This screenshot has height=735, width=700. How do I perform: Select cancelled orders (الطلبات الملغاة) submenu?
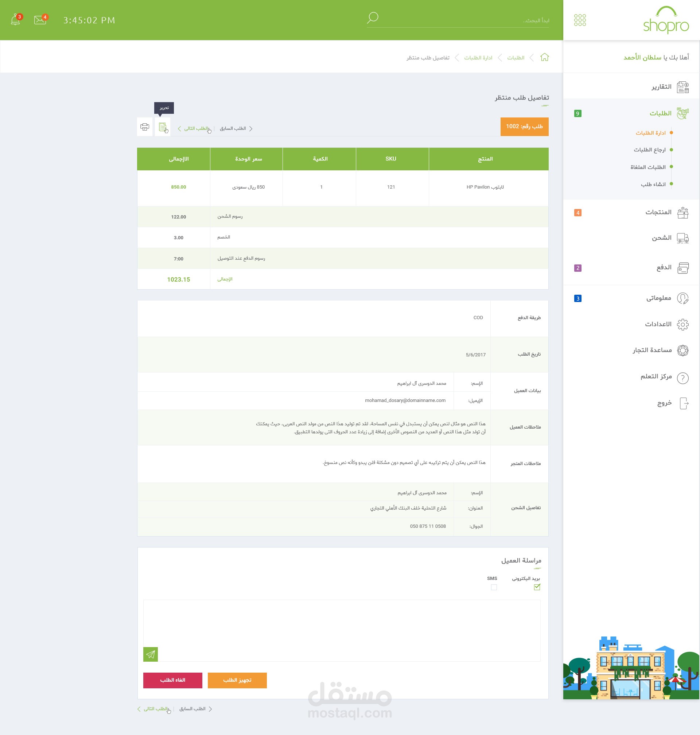[x=648, y=167]
